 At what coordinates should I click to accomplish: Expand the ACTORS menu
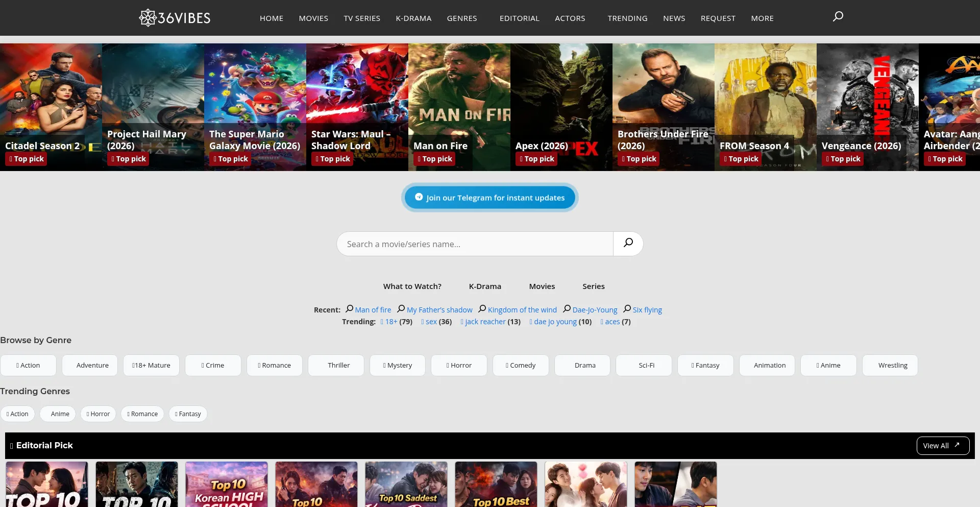click(570, 18)
